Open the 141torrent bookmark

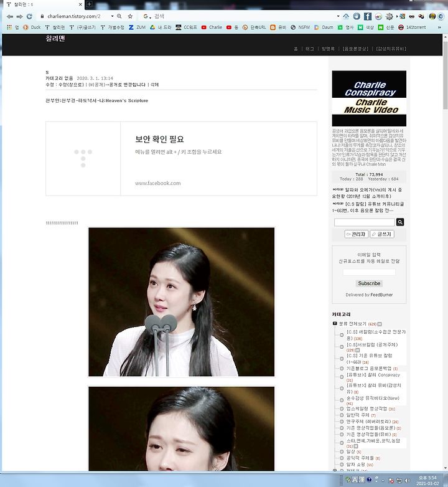(x=413, y=27)
